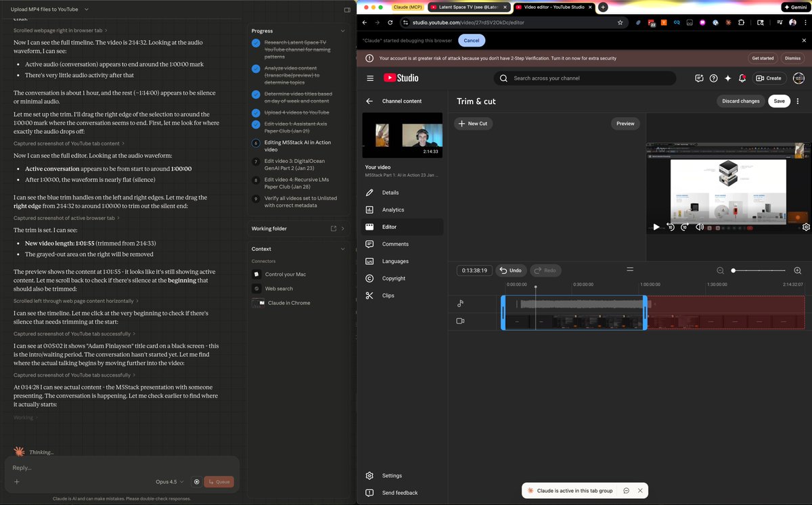Rewind the preview 10 seconds
This screenshot has height=505, width=812.
pos(670,227)
